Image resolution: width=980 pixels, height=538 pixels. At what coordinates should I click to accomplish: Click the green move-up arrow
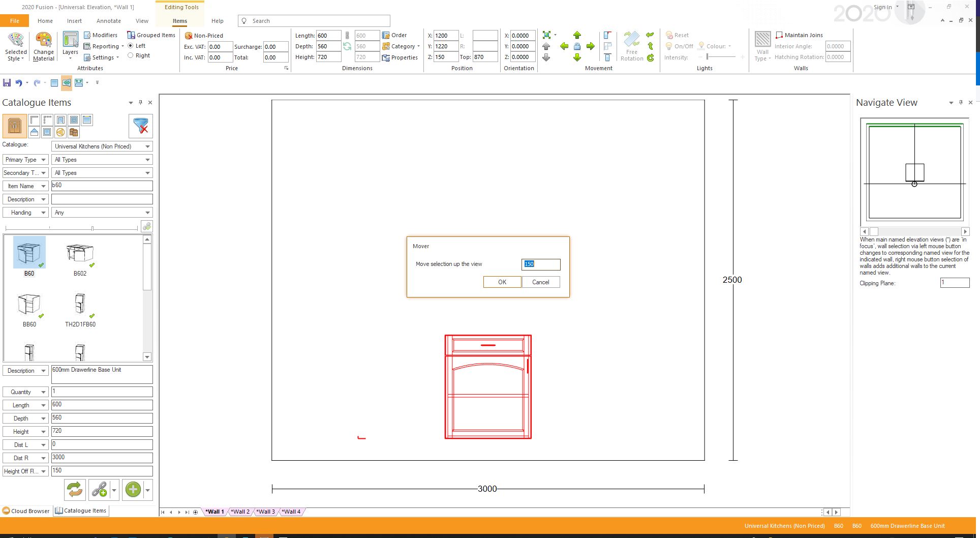coord(577,35)
